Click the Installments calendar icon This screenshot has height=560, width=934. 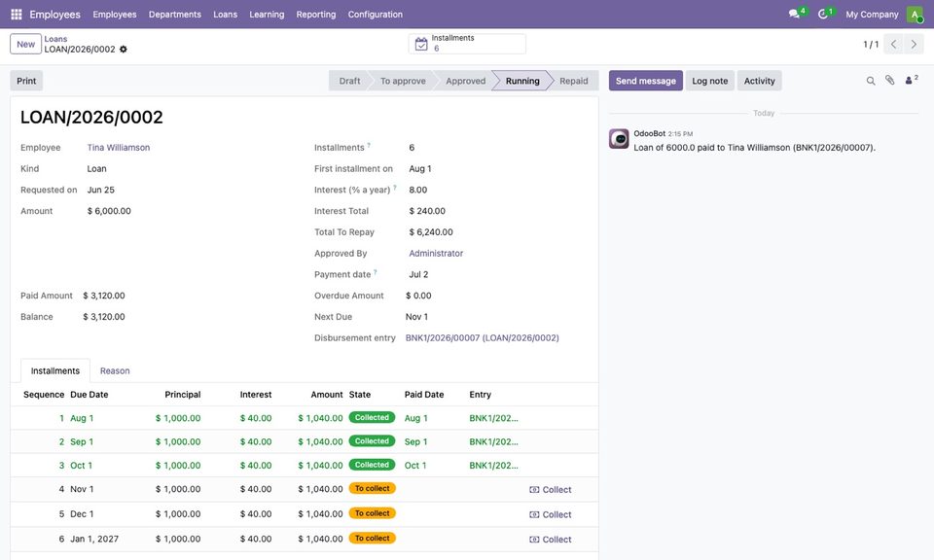click(x=421, y=44)
